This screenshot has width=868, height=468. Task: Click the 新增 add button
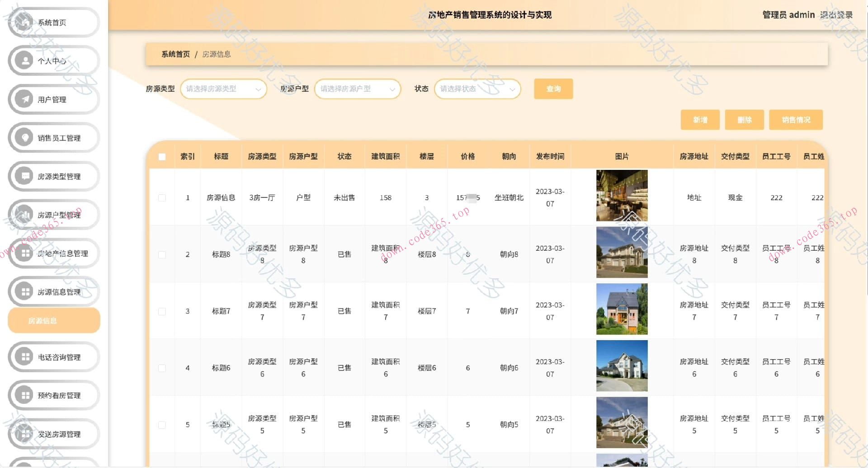tap(700, 120)
